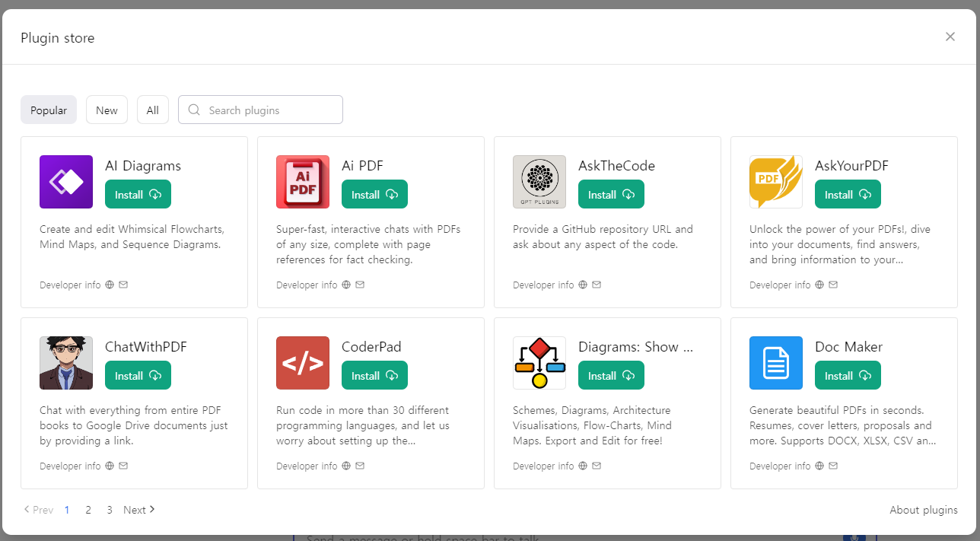Install the Doc Maker plugin
Viewport: 980px width, 541px height.
[x=848, y=375]
